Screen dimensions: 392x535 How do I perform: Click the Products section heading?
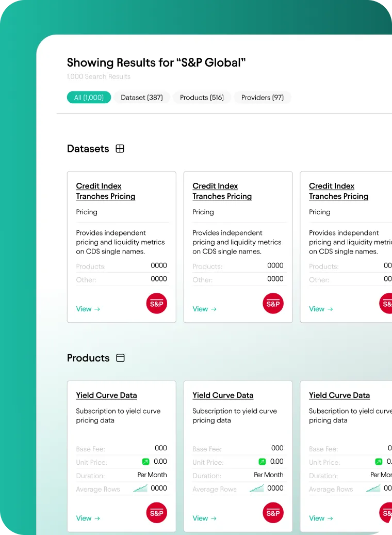[88, 358]
